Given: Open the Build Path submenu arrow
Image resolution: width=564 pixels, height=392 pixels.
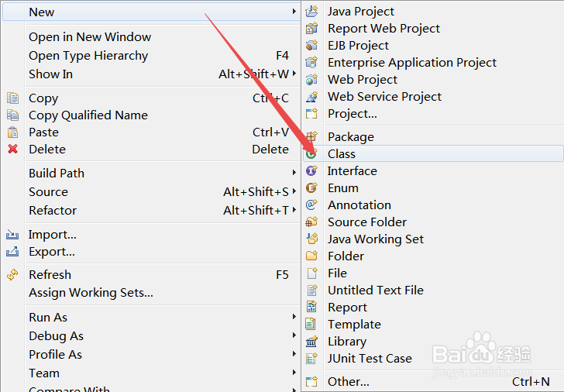Looking at the screenshot, I should [294, 174].
